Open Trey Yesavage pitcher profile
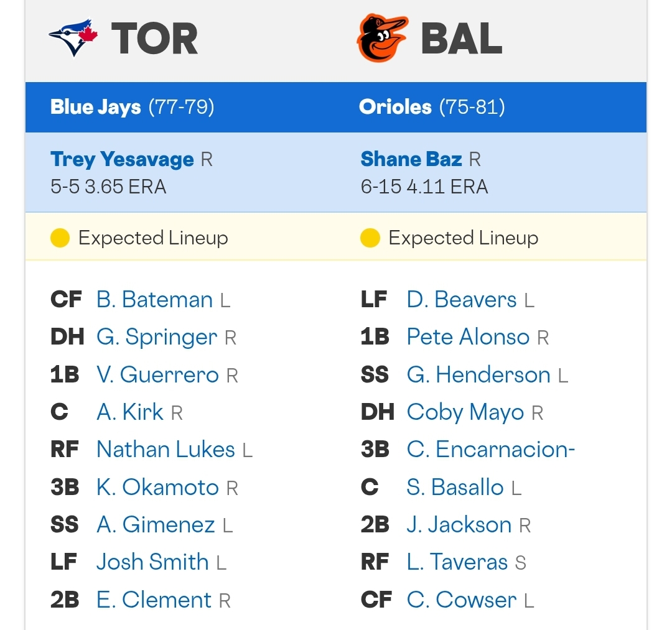The height and width of the screenshot is (630, 672). 122,159
